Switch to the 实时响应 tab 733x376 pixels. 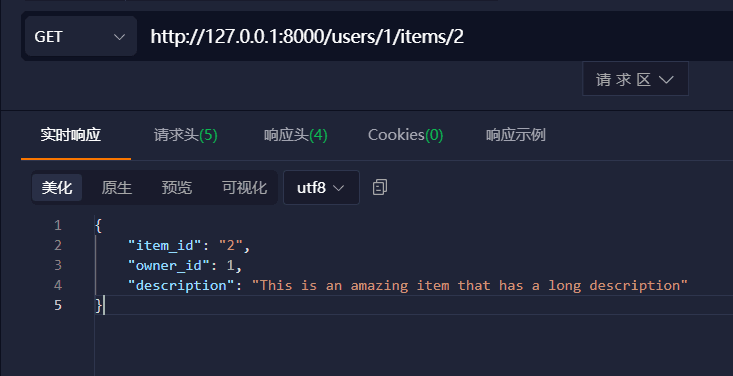[x=71, y=135]
